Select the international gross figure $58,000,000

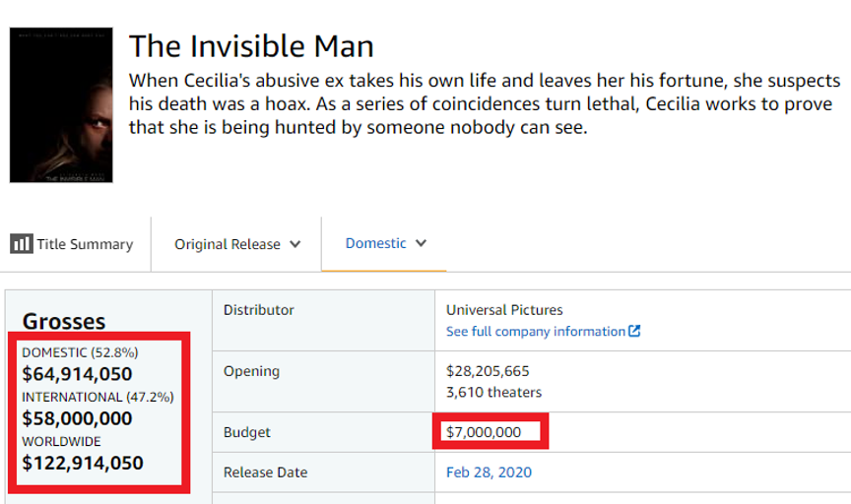point(77,418)
